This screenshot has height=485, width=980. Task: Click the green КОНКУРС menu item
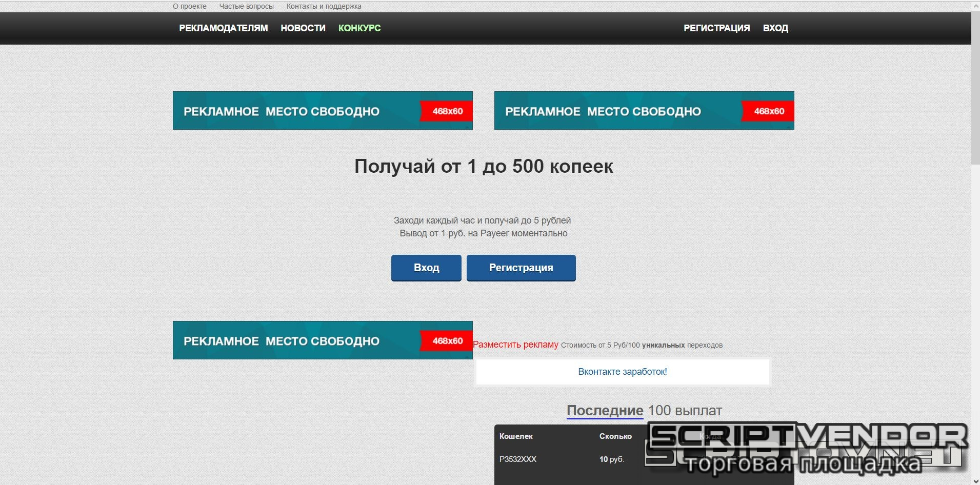[359, 28]
